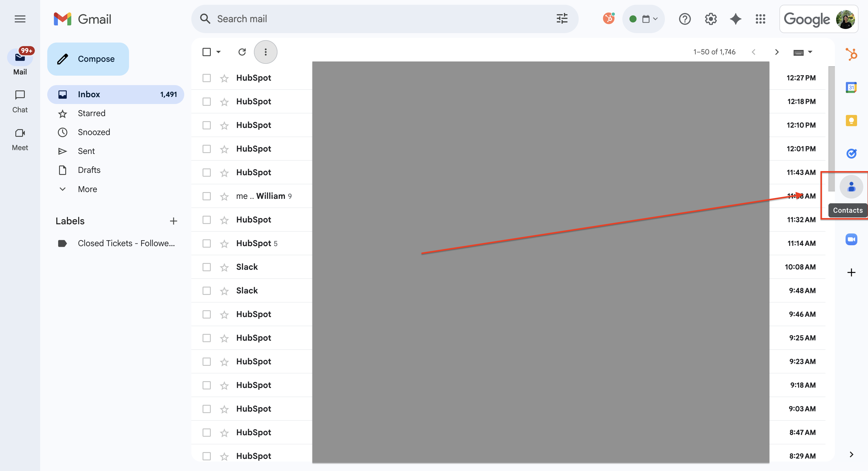Open the Support help icon

(684, 19)
